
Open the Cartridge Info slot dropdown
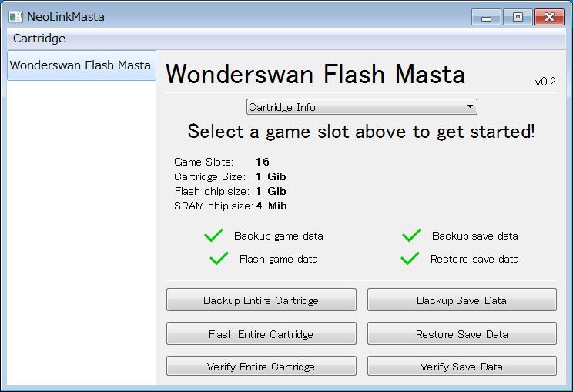(361, 107)
